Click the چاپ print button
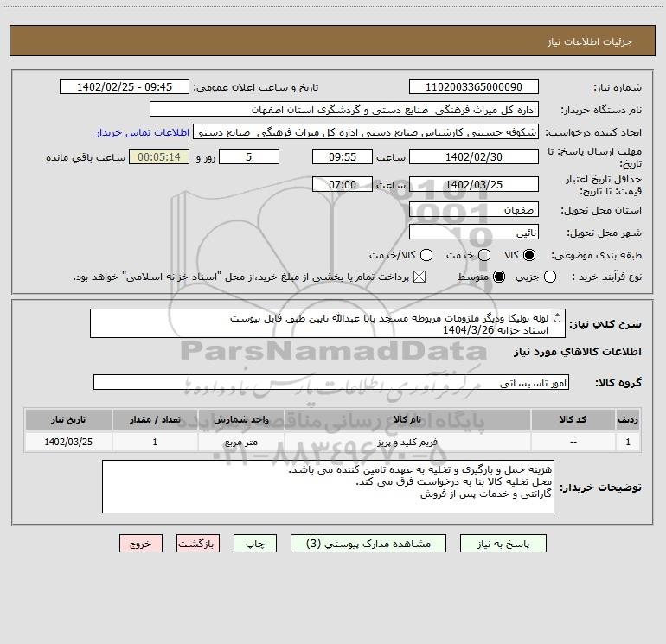 (255, 544)
